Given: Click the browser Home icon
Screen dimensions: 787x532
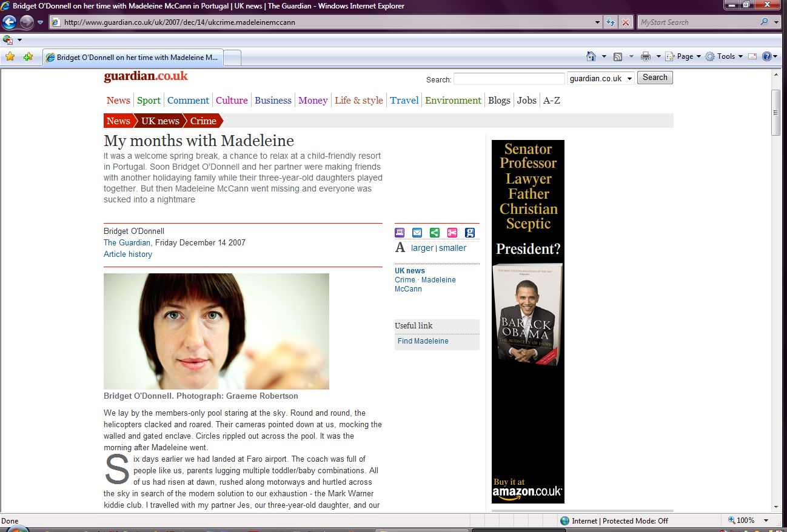Looking at the screenshot, I should [591, 56].
